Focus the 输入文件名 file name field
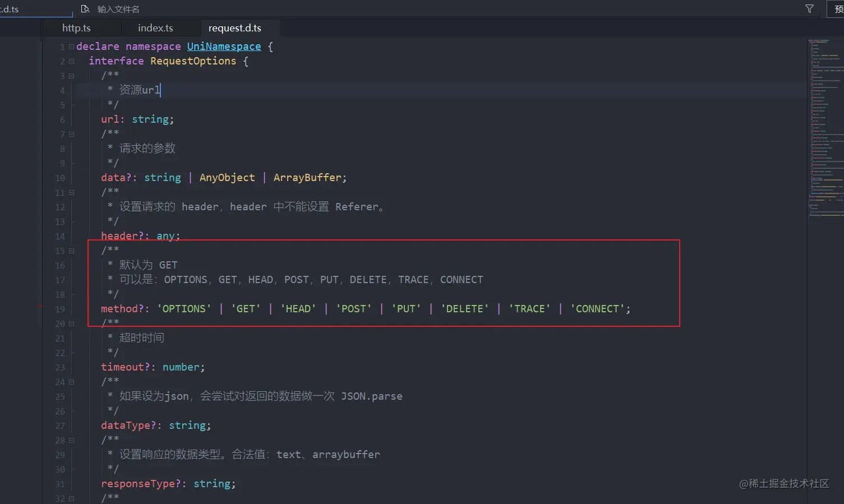 [118, 9]
